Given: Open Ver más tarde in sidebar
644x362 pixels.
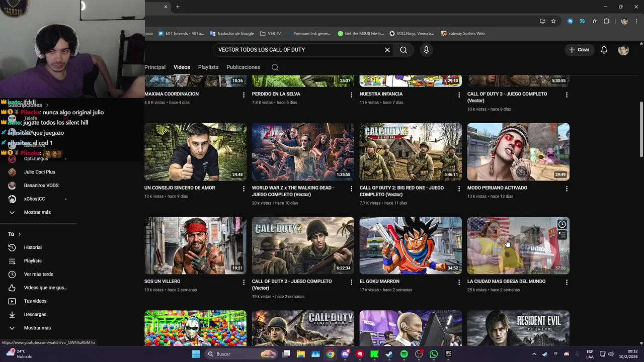Looking at the screenshot, I should 38,275.
